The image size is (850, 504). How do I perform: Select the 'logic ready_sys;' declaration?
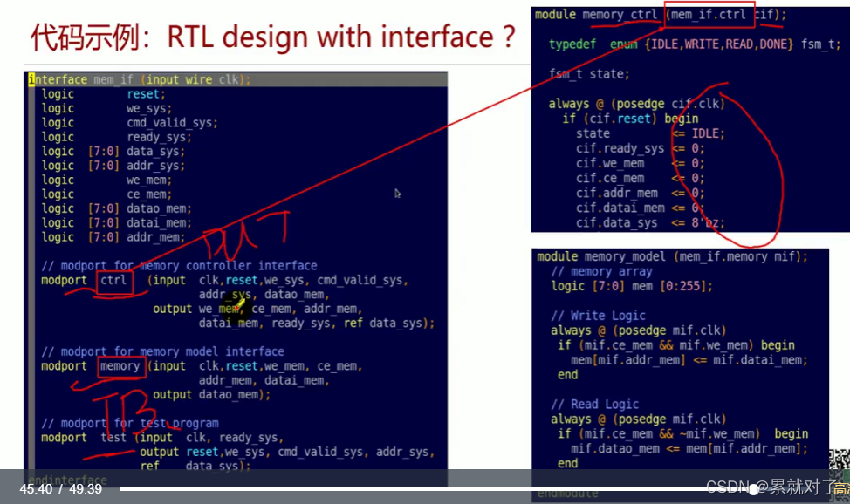(117, 137)
